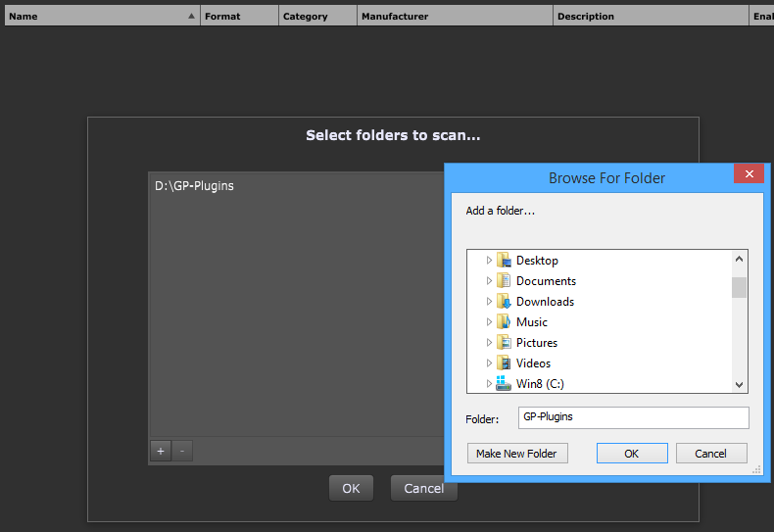This screenshot has width=774, height=532.
Task: Sort by the Category column header
Action: [x=317, y=16]
